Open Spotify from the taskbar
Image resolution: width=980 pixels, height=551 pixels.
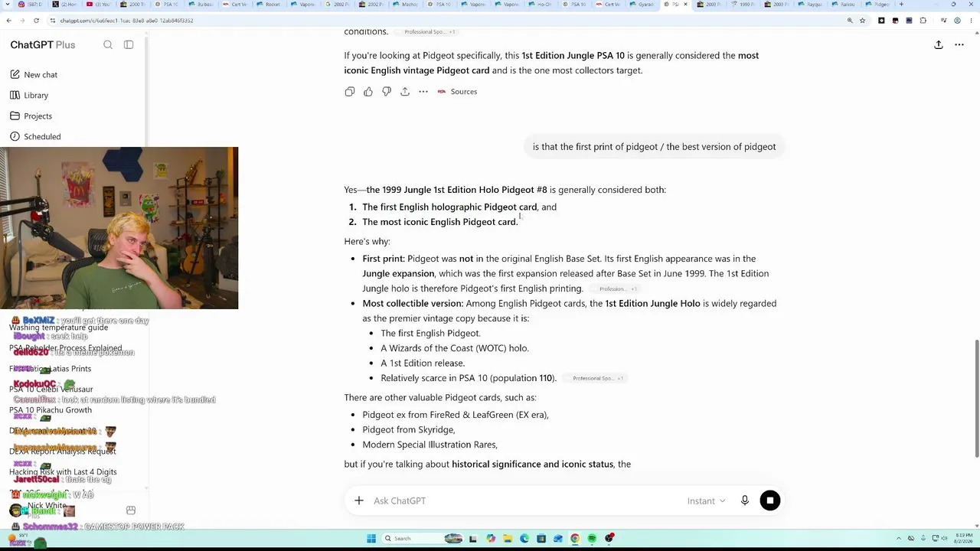[x=592, y=539]
